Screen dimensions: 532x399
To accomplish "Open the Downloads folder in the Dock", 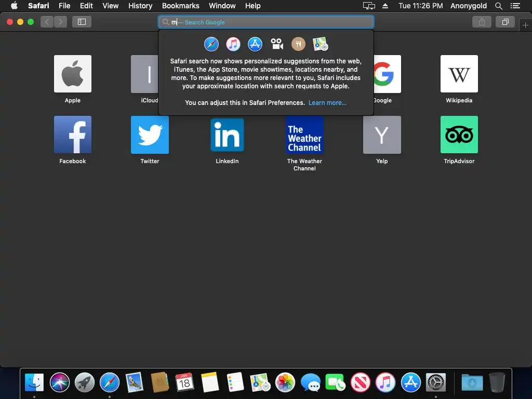I will point(472,382).
